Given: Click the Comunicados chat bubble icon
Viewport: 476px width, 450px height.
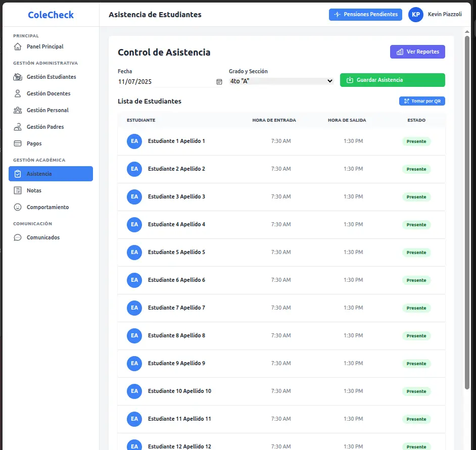Looking at the screenshot, I should [18, 237].
